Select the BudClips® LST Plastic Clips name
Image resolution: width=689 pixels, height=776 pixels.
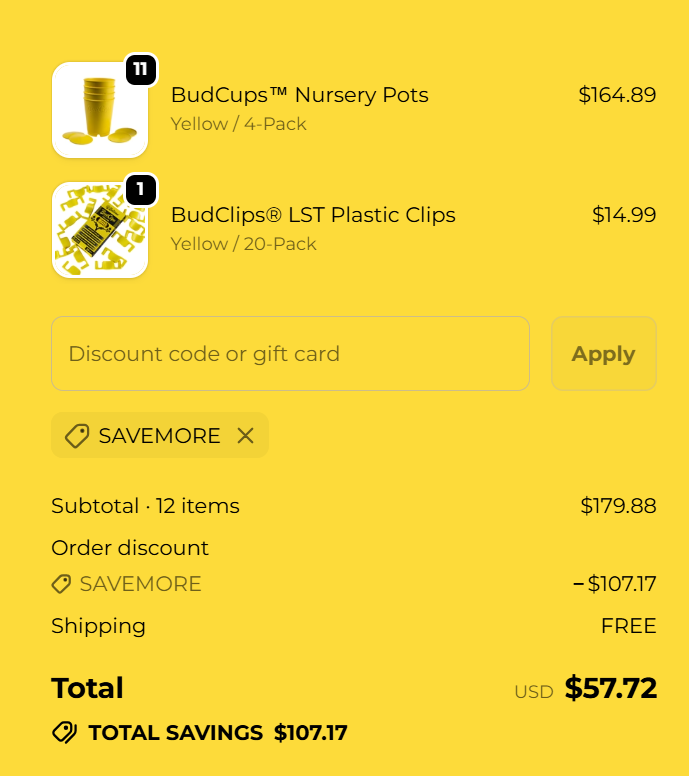[x=313, y=215]
